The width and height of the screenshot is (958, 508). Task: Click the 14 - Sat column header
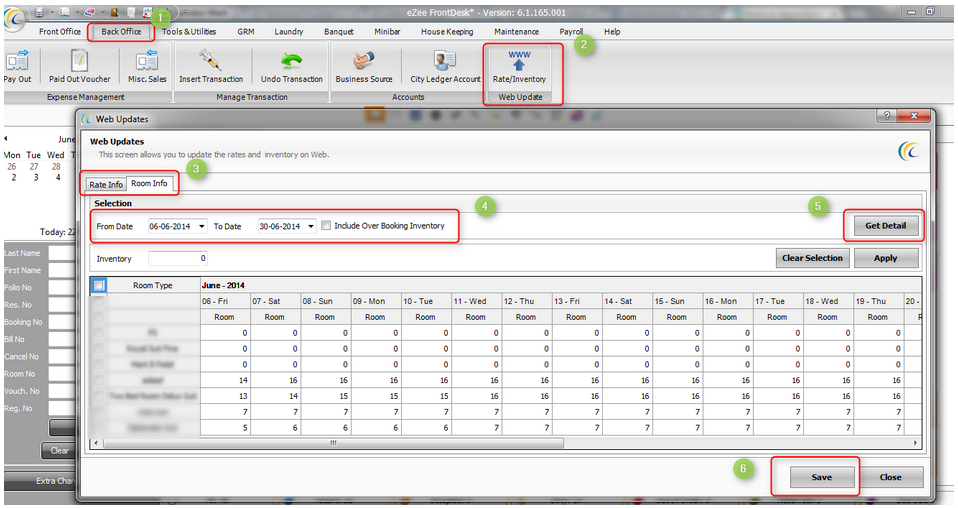(x=627, y=301)
